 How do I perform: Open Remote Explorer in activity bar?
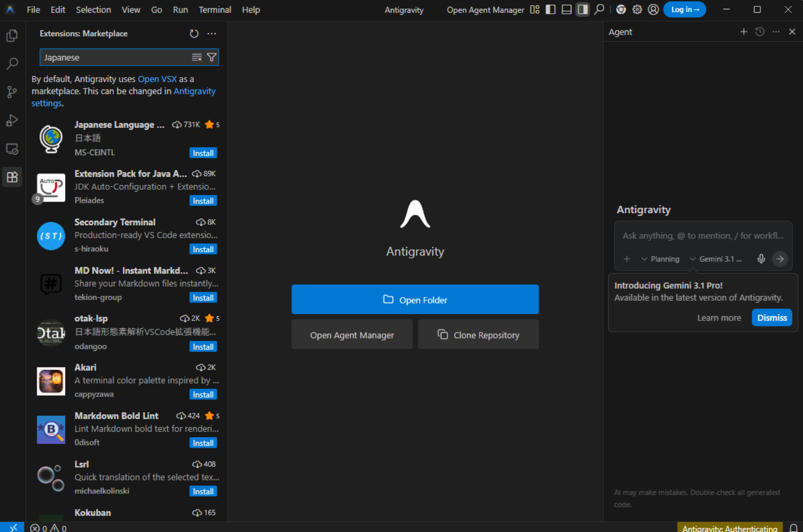12,149
